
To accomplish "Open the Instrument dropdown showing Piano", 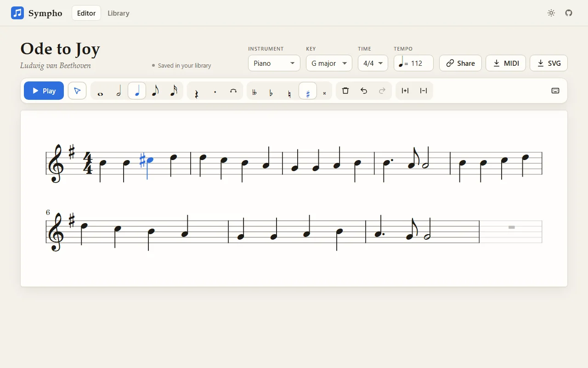I will (274, 63).
